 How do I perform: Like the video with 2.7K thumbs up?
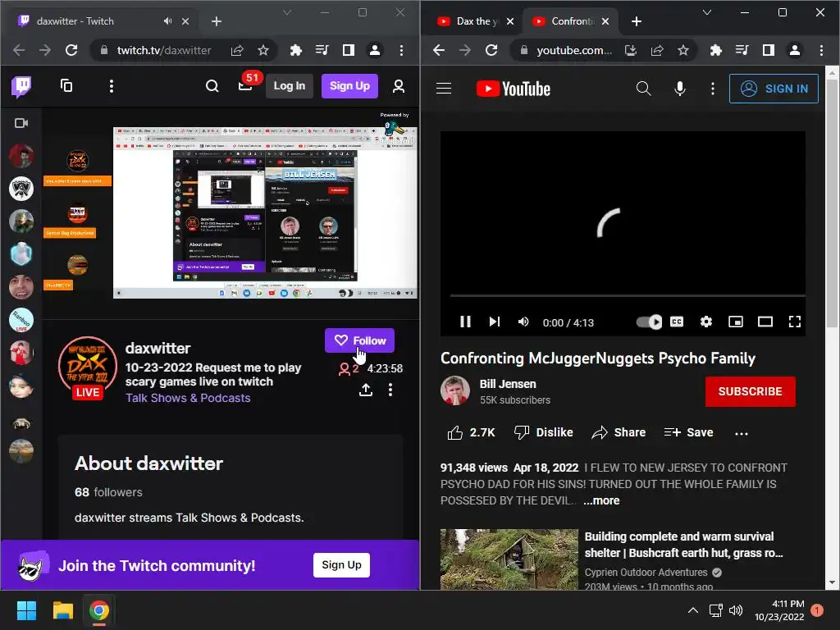(471, 432)
